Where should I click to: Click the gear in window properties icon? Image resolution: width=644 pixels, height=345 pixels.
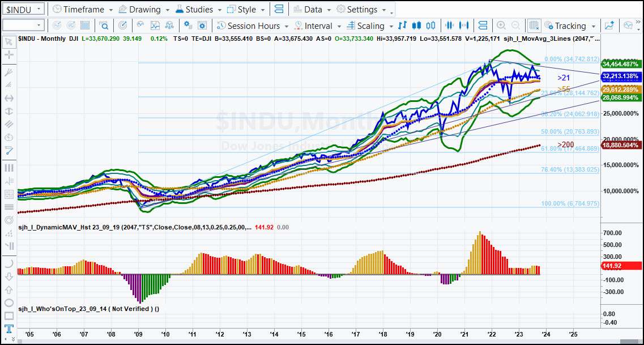point(202,25)
